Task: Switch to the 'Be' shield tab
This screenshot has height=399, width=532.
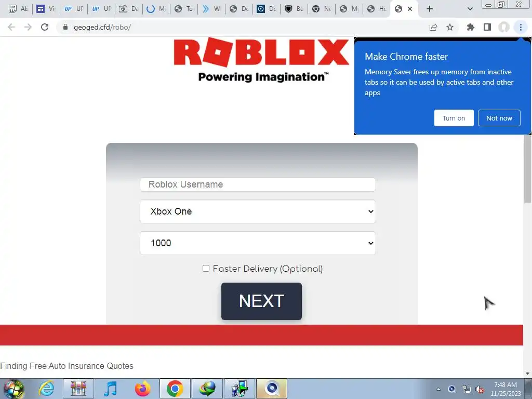Action: pyautogui.click(x=294, y=9)
